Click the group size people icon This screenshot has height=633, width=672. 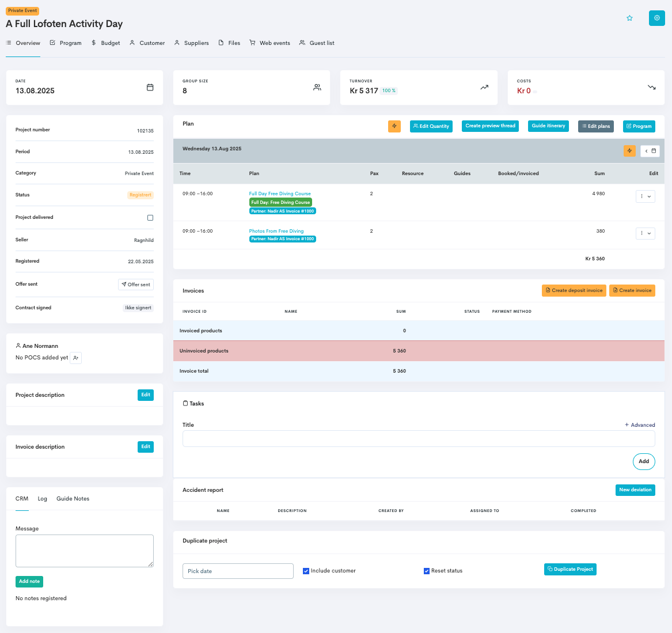[x=317, y=88]
